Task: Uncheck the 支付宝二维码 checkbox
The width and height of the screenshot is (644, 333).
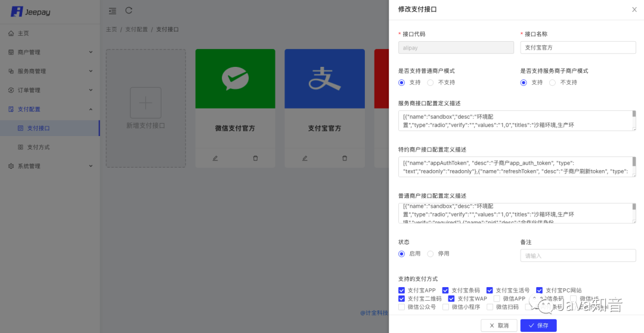Action: coord(402,298)
